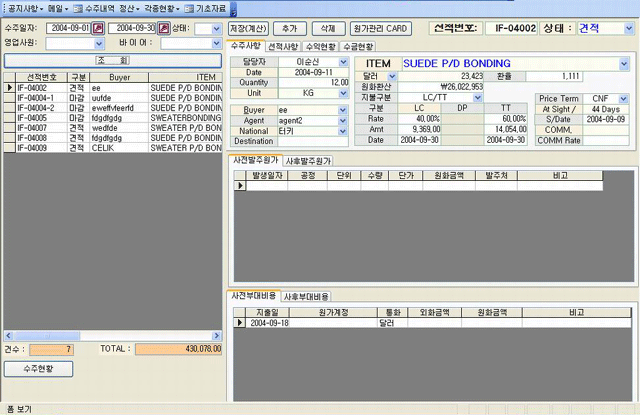Open the end date calendar picker icon

pos(164,28)
